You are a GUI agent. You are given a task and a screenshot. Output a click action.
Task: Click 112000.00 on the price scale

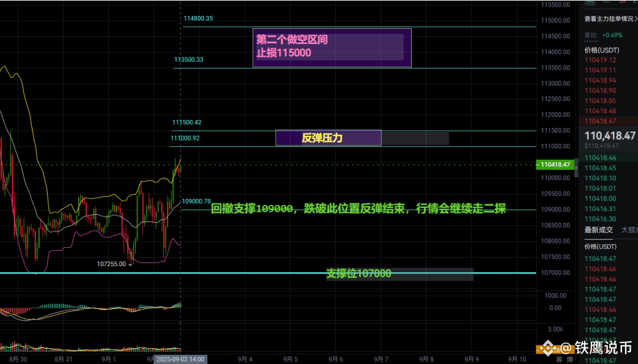pos(555,115)
